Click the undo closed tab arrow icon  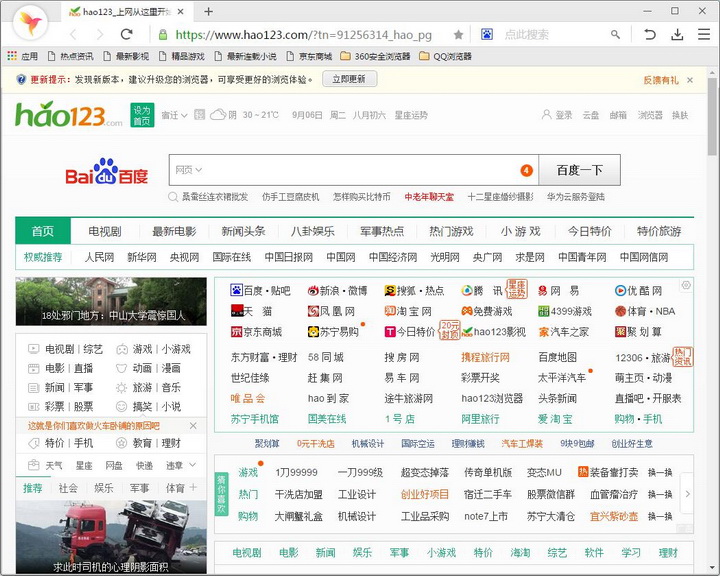[649, 34]
